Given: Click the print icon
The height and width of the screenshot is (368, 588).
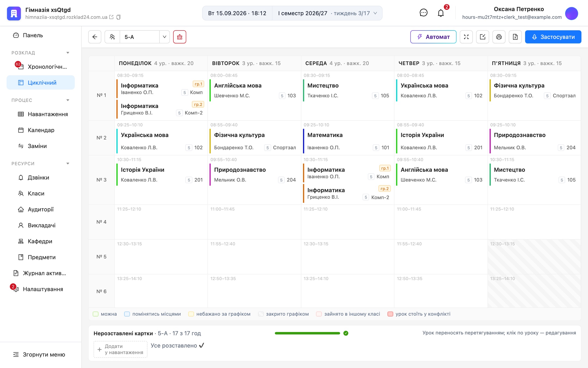Looking at the screenshot, I should [499, 37].
